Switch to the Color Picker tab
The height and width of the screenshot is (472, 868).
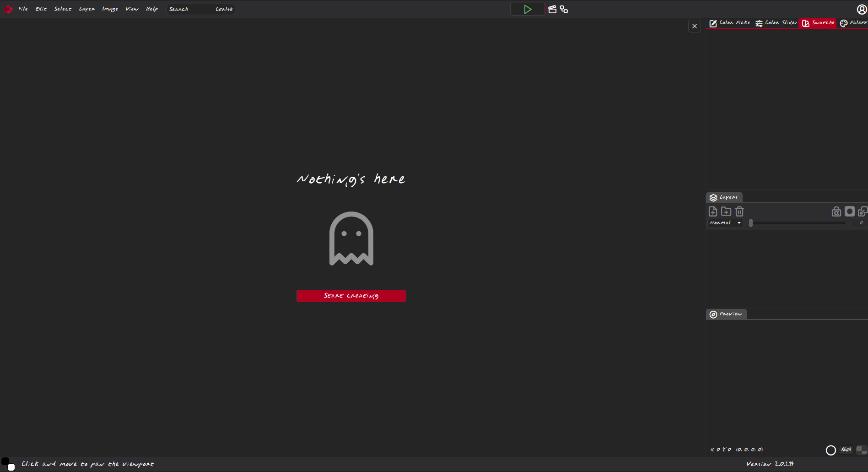tap(730, 23)
